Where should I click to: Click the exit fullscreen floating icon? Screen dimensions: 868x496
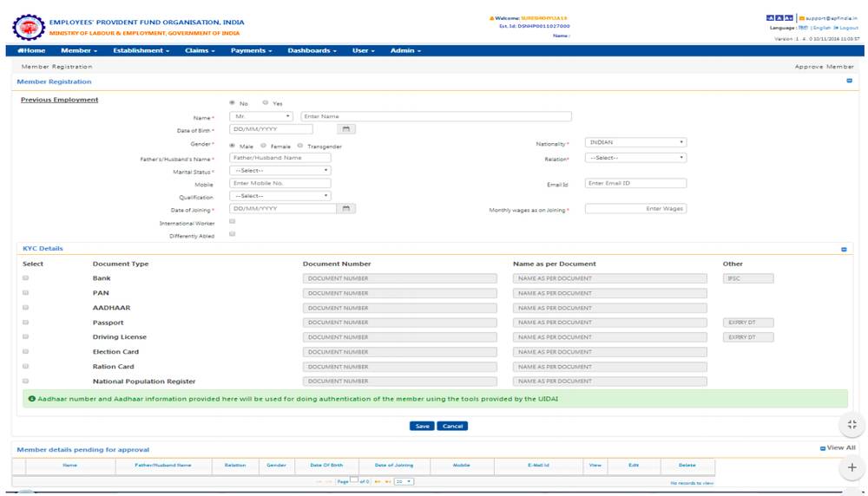851,424
